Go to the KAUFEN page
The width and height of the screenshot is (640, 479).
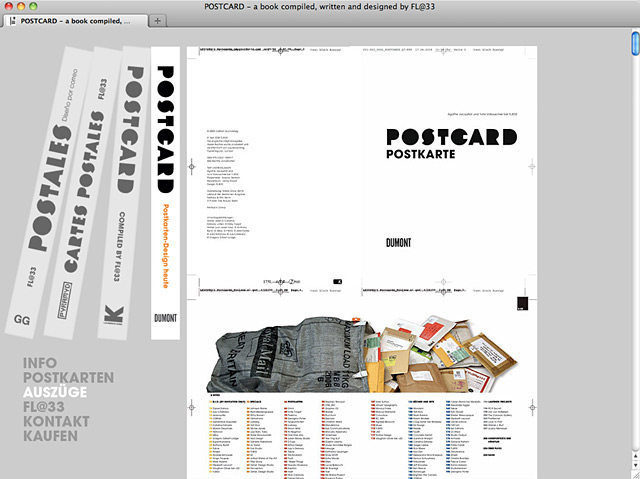coord(50,436)
